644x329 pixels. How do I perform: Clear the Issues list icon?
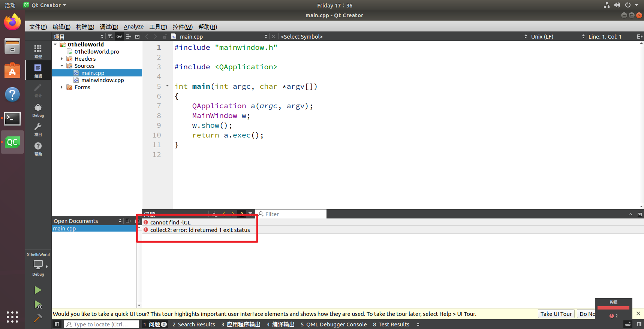(214, 214)
